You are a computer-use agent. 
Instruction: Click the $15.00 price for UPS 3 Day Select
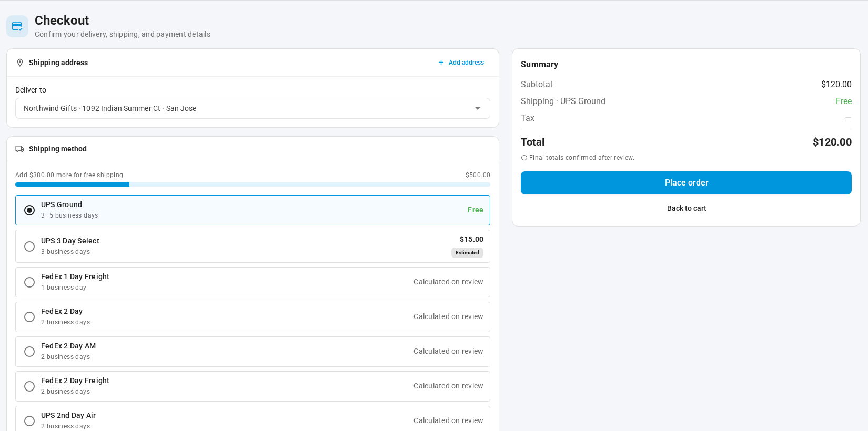[471, 239]
